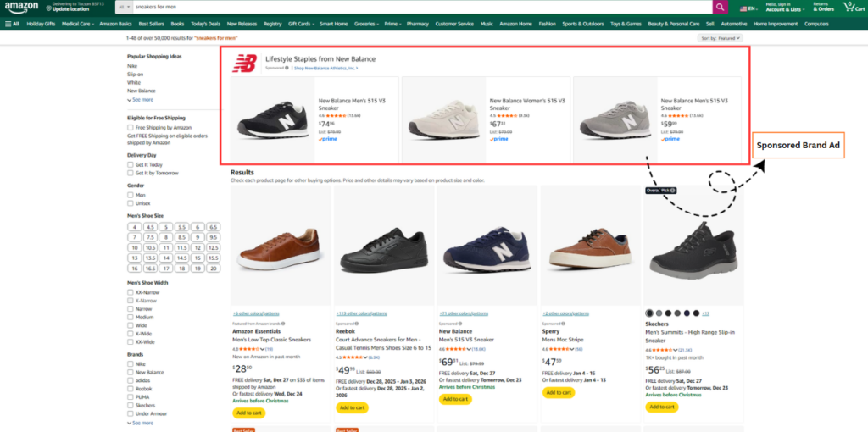Click into the search field with sneakers for men
The image size is (868, 432).
coord(422,7)
